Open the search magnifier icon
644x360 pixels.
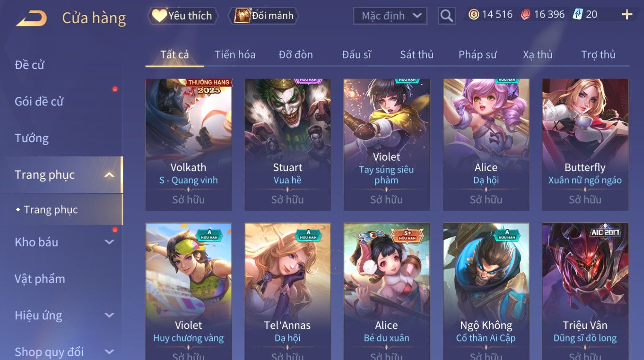tap(446, 16)
